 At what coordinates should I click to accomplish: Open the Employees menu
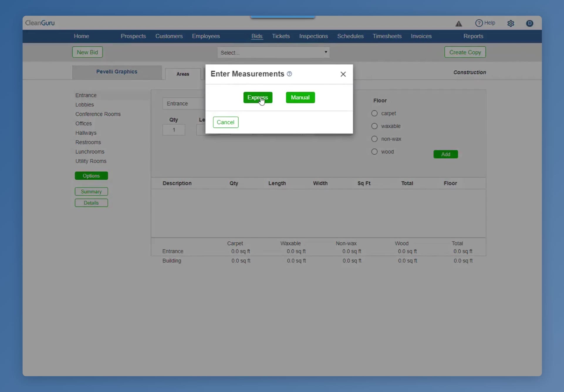(206, 36)
